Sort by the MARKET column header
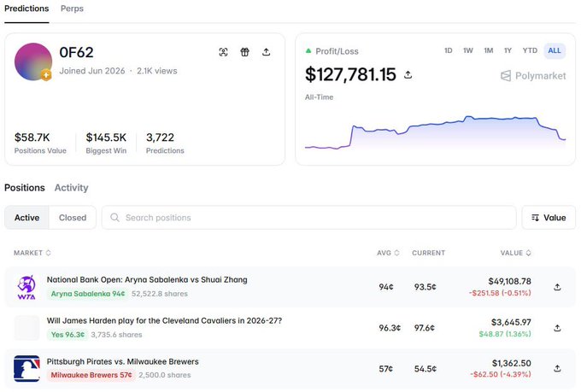Image resolution: width=581 pixels, height=392 pixels. pyautogui.click(x=32, y=253)
